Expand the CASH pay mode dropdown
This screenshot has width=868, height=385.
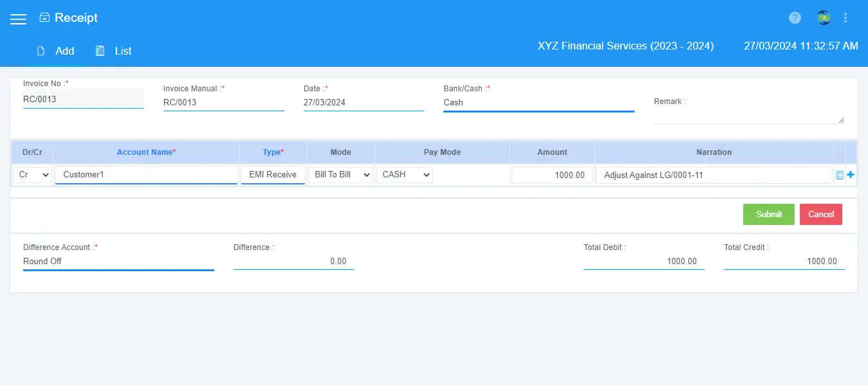(404, 175)
